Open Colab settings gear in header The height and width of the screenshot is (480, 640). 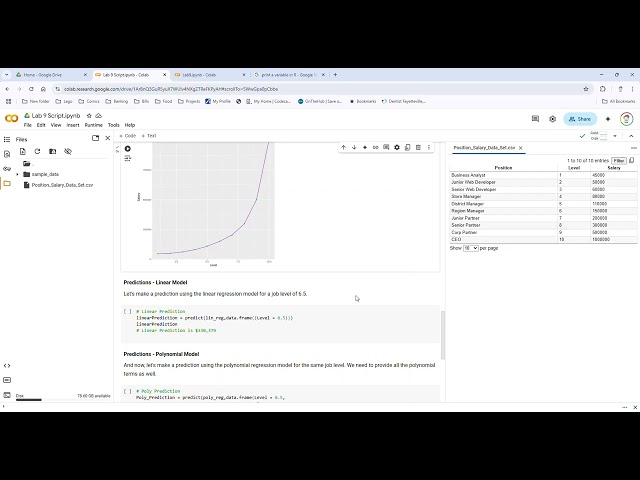552,119
